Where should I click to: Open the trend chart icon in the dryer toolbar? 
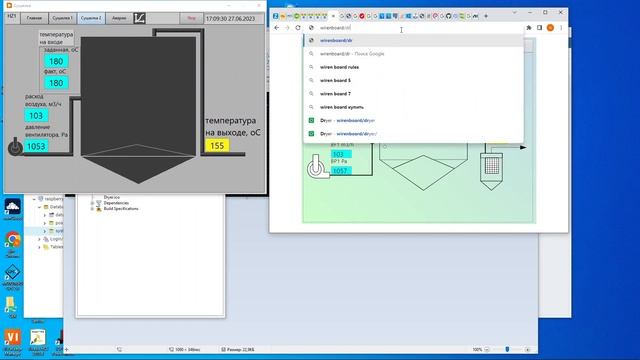[x=139, y=18]
